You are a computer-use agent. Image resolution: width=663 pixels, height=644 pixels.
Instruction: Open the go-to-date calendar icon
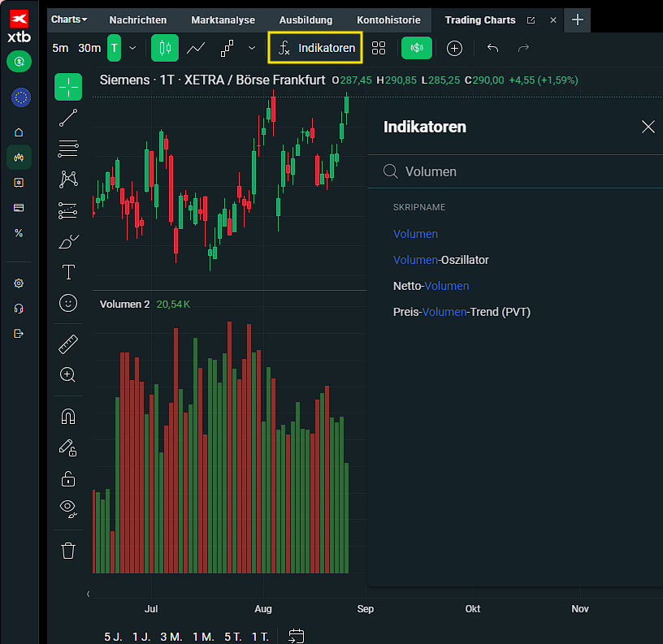[x=296, y=636]
